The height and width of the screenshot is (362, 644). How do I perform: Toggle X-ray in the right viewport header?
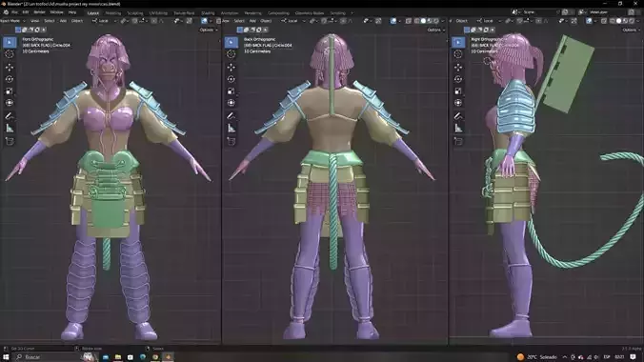[604, 21]
